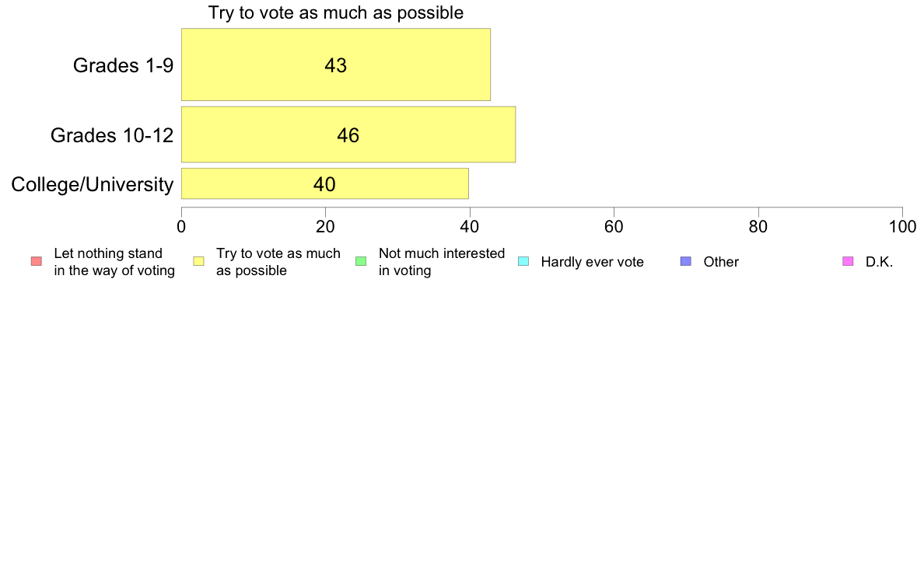Click the 60 tick label on axis
Viewport: 924px width, 572px height.
[614, 227]
